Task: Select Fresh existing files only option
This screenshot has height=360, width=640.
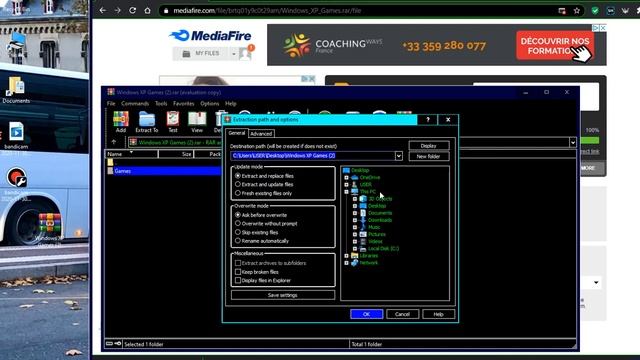Action: pos(238,193)
